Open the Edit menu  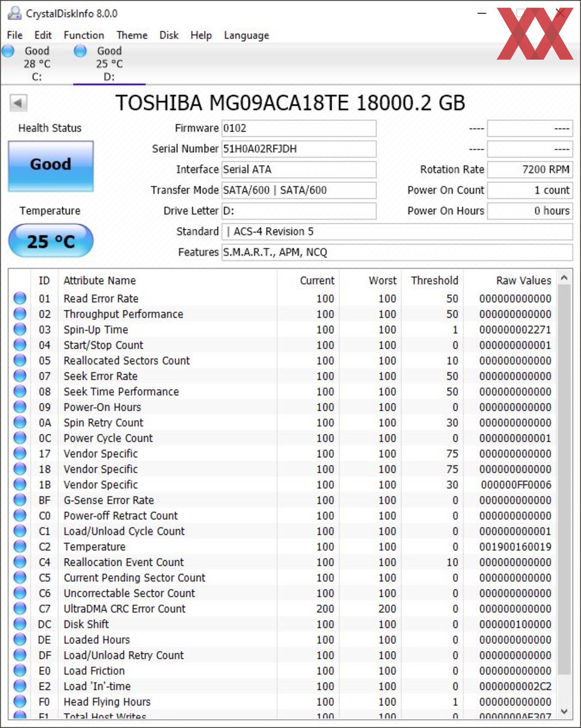(43, 35)
